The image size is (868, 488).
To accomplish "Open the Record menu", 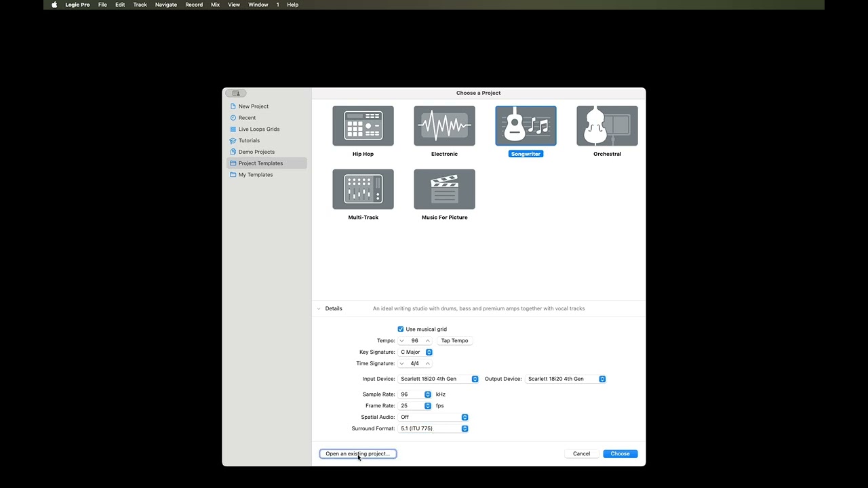I will 194,5.
